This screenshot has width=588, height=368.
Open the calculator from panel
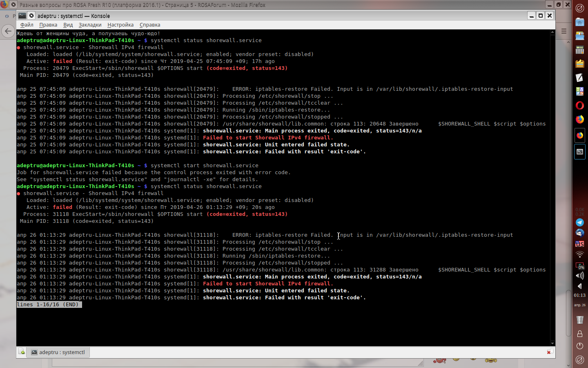pyautogui.click(x=580, y=50)
